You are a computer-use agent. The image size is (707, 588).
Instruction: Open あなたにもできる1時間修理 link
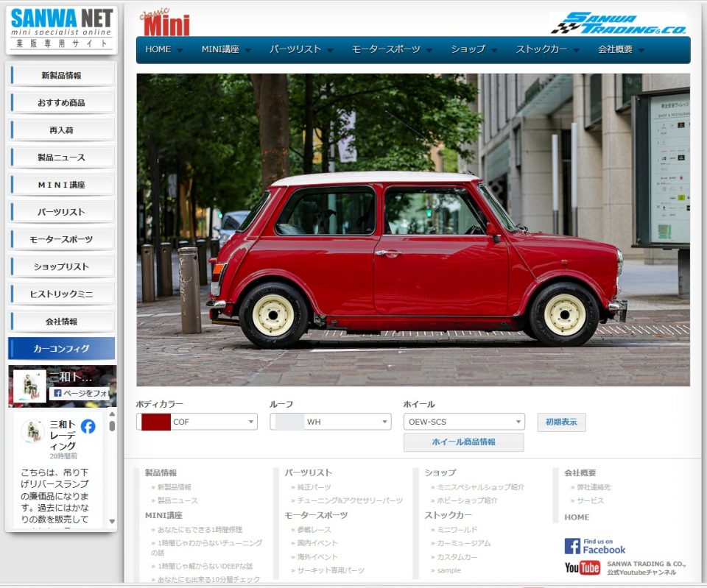coord(200,530)
